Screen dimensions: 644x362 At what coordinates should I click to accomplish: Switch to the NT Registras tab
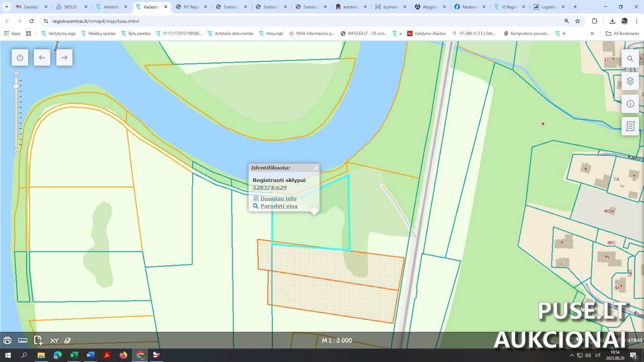point(191,7)
